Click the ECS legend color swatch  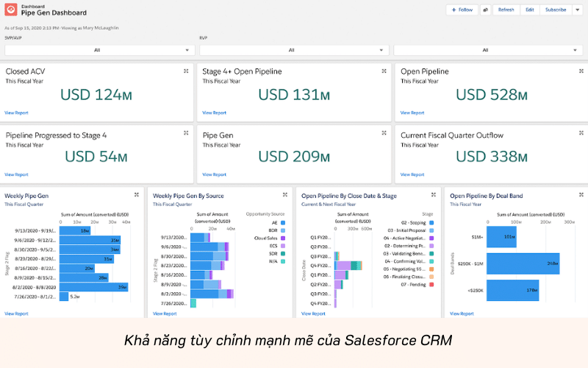pyautogui.click(x=283, y=246)
